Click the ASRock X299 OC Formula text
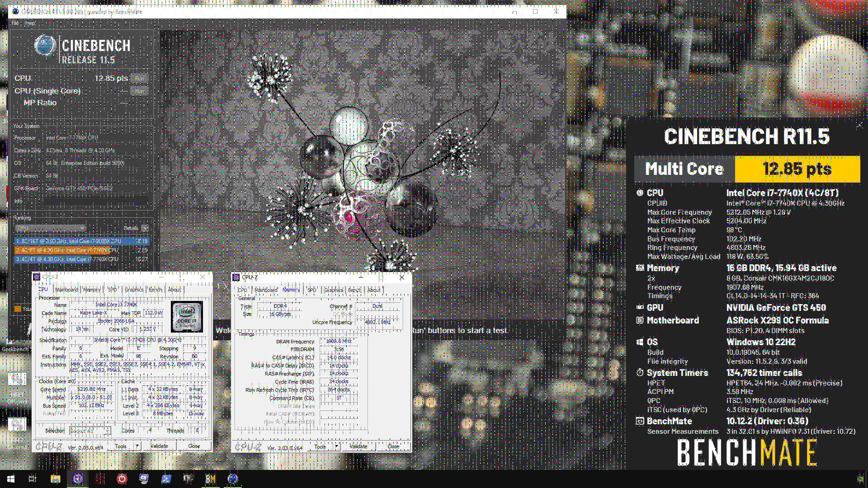868x488 pixels. (x=778, y=320)
